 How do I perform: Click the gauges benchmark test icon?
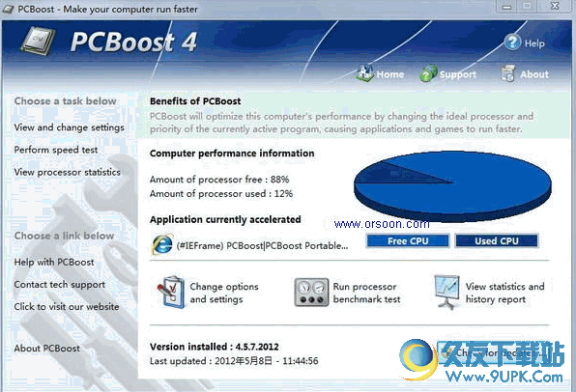(x=311, y=293)
